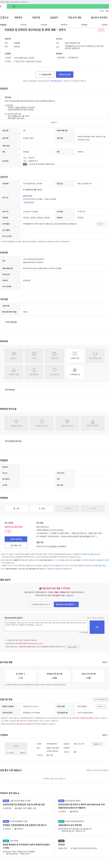Click the 이메일 지원 button
Image resolution: width=109 pixels, height=868 pixels.
pos(16,546)
